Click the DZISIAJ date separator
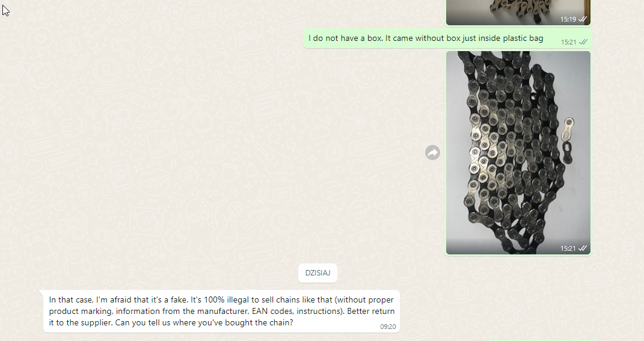Screen dimensions: 644x341 (318, 273)
